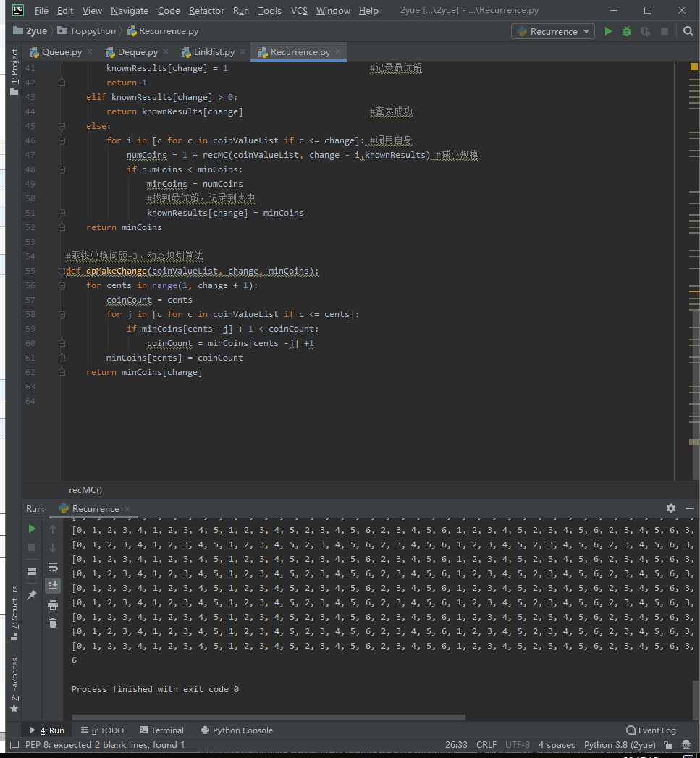Click the Toppython breadcrumb folder

point(87,31)
